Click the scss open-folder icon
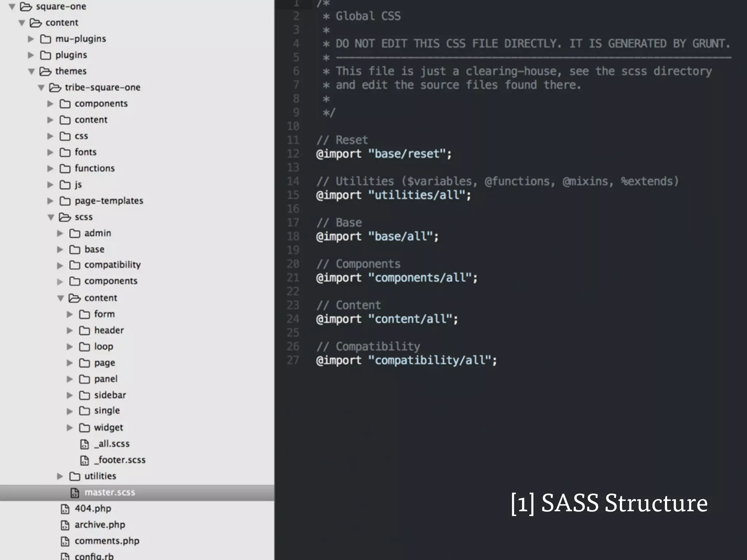Screen dimensions: 747x560 [65, 217]
